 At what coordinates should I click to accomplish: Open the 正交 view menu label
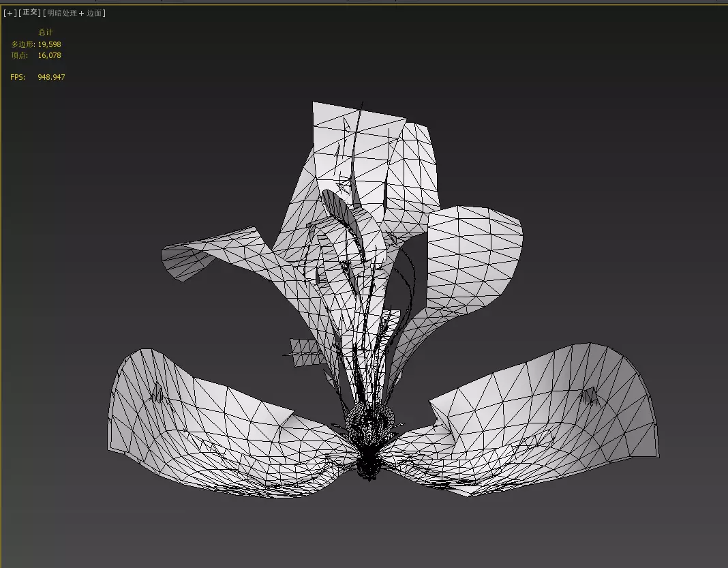coord(30,12)
